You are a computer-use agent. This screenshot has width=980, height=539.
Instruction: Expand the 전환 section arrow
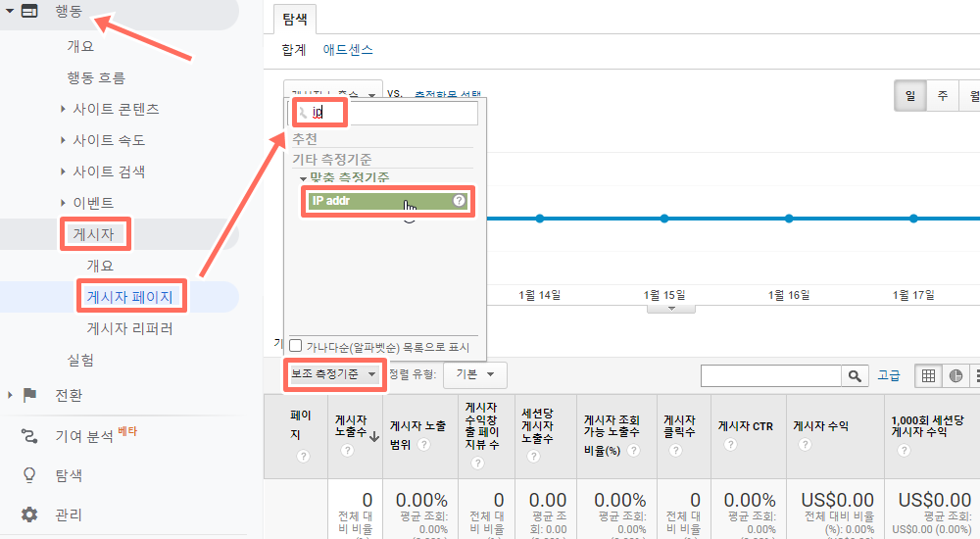(x=10, y=395)
